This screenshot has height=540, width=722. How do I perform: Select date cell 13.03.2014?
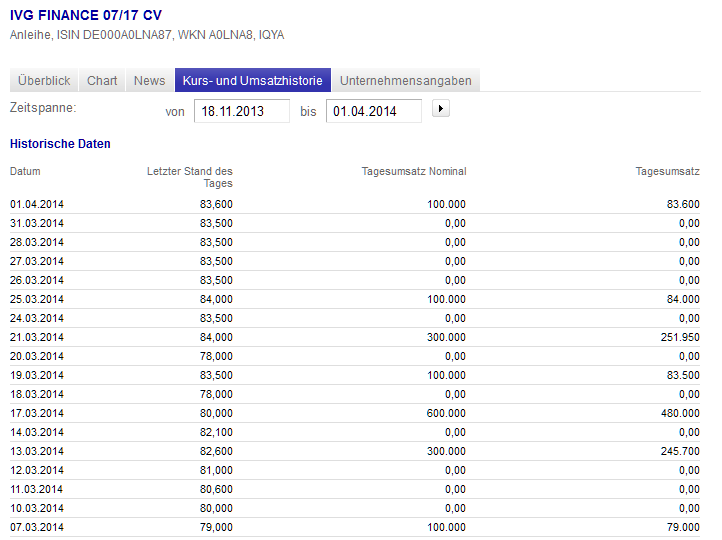tap(37, 451)
